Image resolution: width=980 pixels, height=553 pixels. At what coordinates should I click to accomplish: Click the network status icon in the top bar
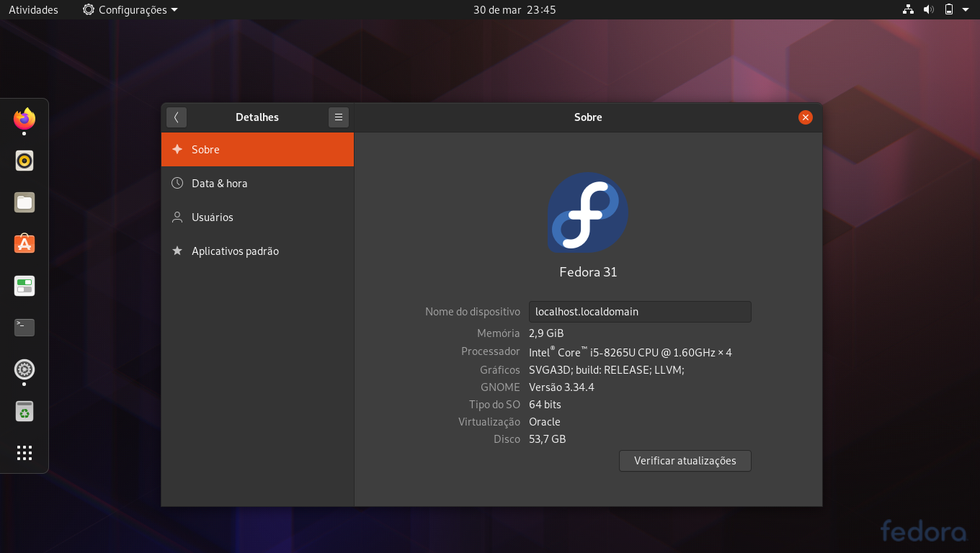(908, 9)
